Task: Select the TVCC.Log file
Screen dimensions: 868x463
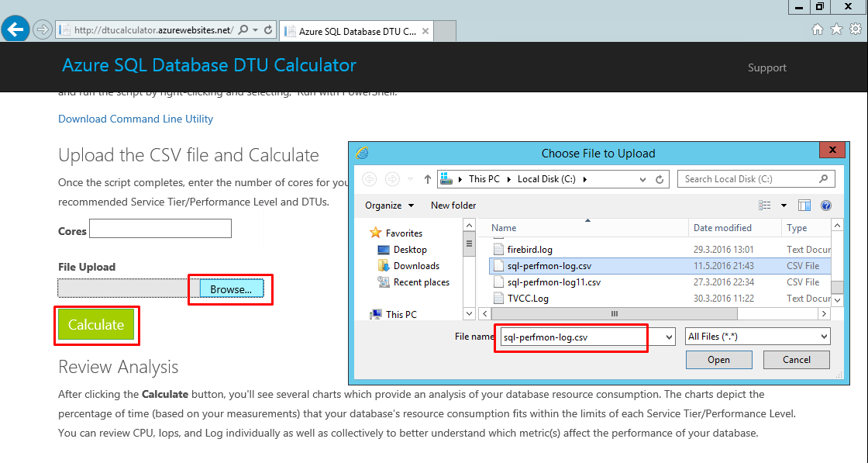Action: 528,298
